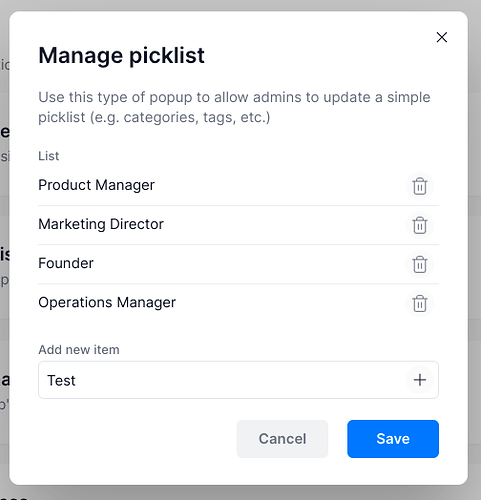This screenshot has height=500, width=481.
Task: Click the Founder list entry text
Action: click(66, 263)
